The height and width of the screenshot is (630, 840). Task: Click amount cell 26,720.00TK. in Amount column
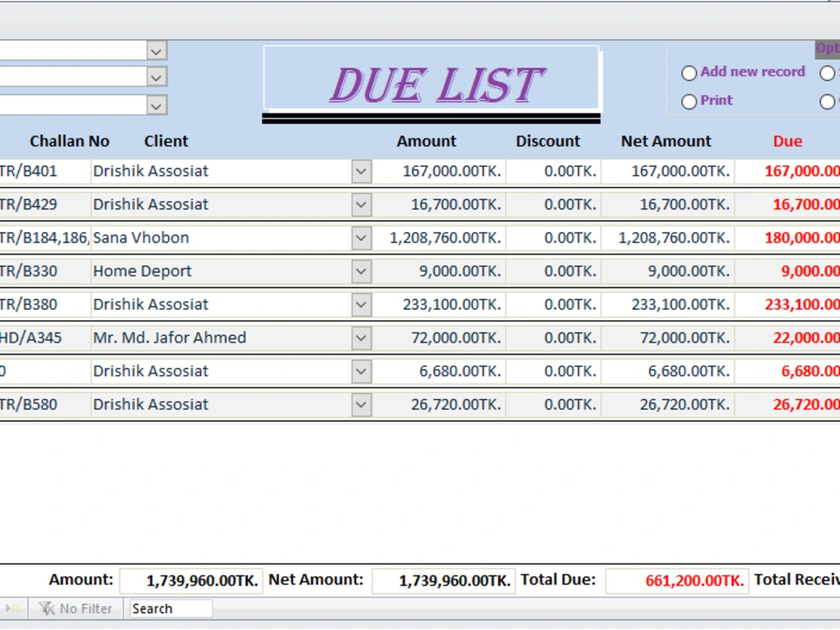439,405
